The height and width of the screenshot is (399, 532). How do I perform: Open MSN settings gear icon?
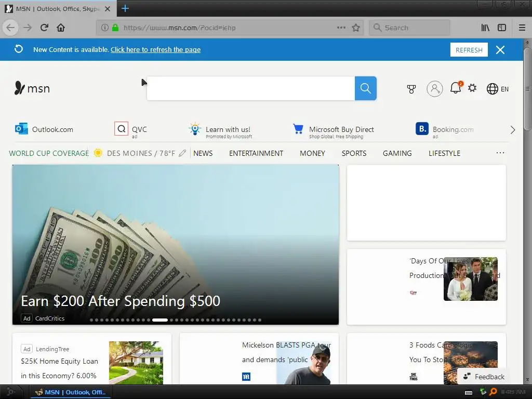pyautogui.click(x=472, y=88)
